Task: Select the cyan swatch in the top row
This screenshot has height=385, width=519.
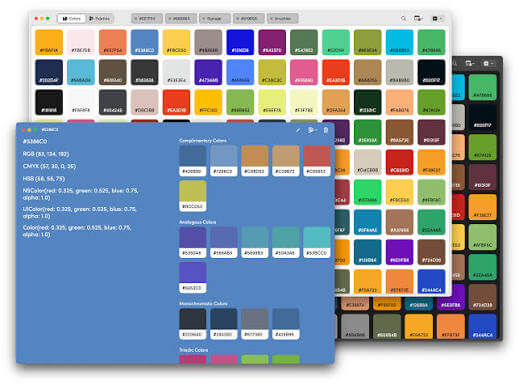Action: coord(399,42)
